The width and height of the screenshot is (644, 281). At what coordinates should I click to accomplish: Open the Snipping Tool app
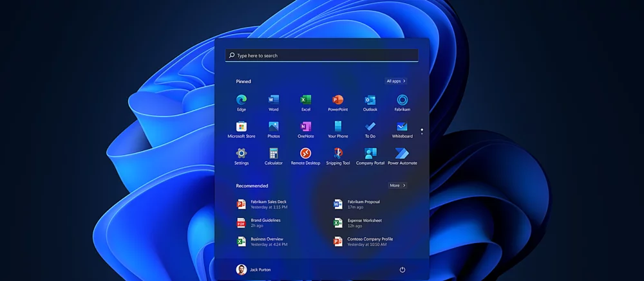(x=337, y=154)
